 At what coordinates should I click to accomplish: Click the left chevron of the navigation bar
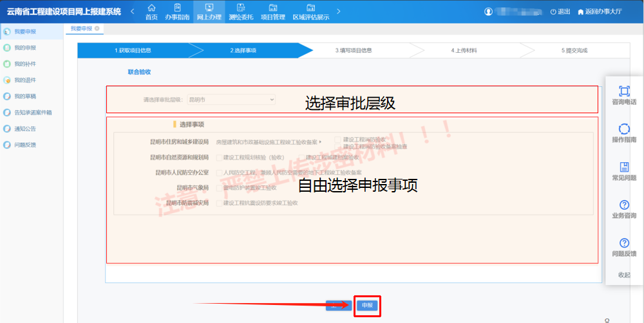[x=133, y=12]
